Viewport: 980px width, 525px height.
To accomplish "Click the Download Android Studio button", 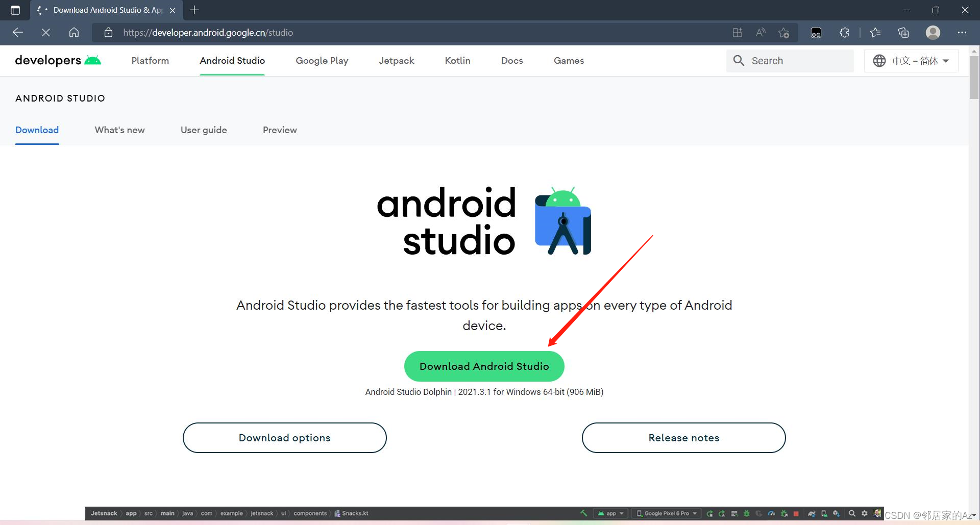I will point(484,366).
